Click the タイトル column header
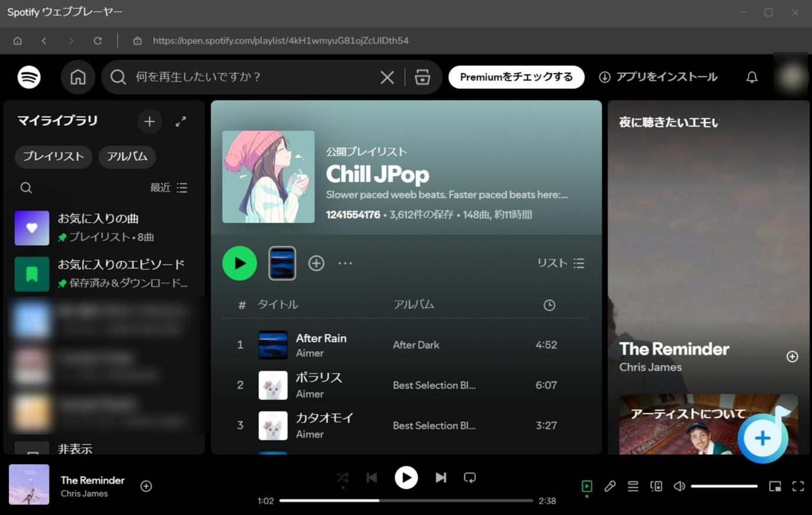812x515 pixels. pyautogui.click(x=278, y=304)
